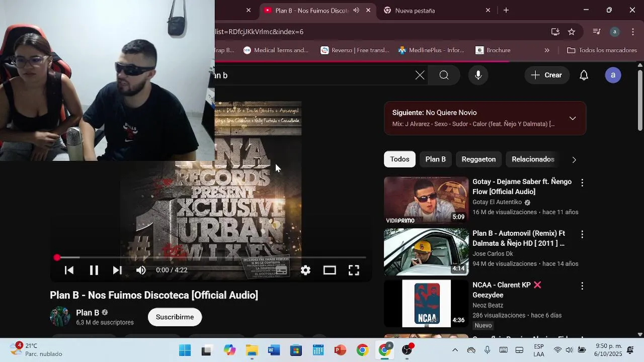Expand the Siguiente playlist panel
Viewport: 644px width, 362px height.
573,118
